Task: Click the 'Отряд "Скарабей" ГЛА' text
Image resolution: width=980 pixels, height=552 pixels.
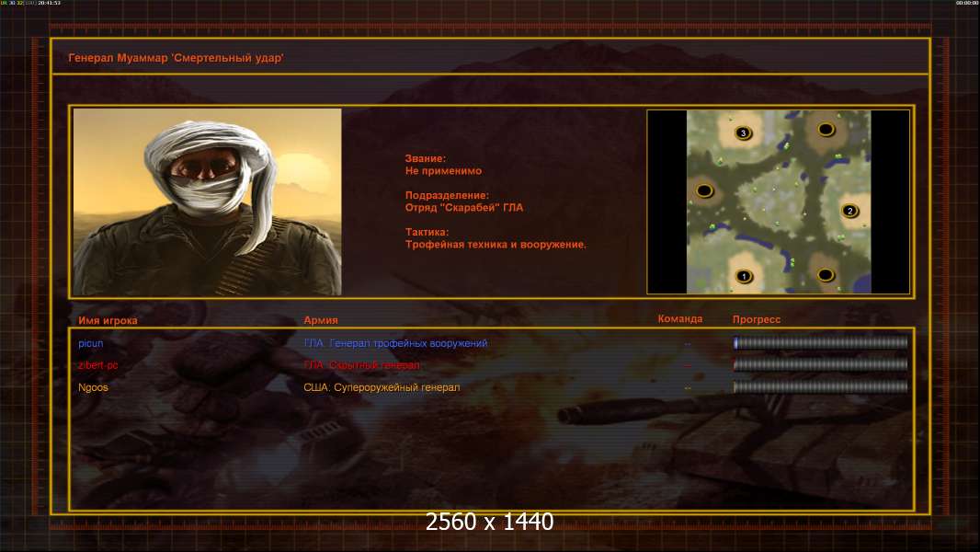Action: [x=463, y=208]
